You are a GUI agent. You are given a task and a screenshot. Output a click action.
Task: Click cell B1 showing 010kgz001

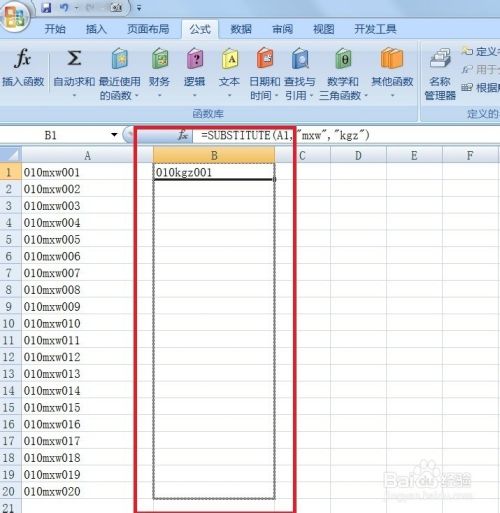(x=214, y=172)
